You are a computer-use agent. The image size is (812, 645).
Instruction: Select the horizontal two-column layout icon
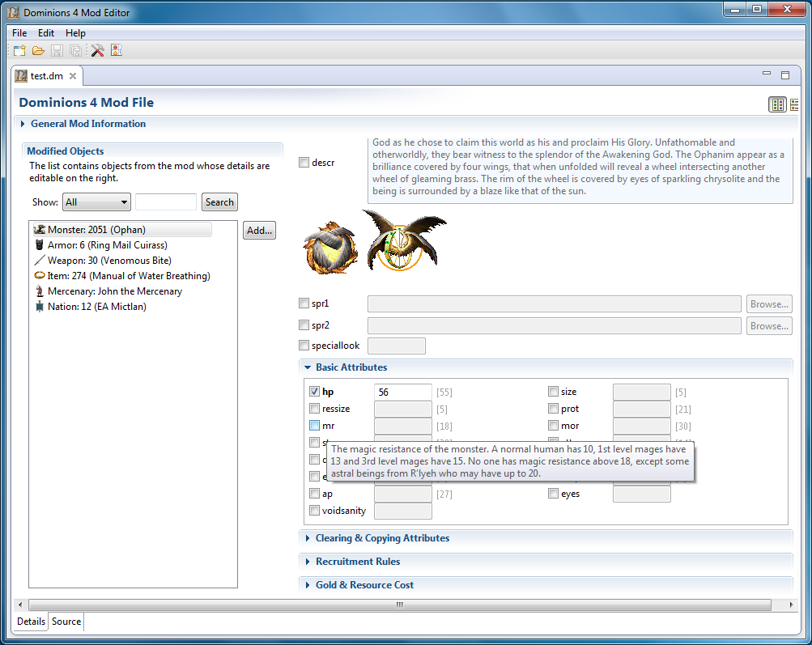tap(777, 104)
